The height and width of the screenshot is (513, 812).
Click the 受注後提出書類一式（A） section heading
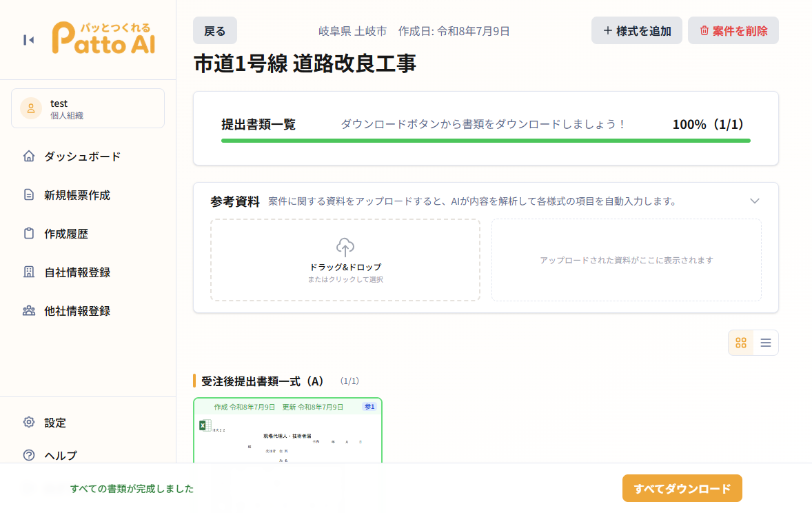[x=263, y=381]
